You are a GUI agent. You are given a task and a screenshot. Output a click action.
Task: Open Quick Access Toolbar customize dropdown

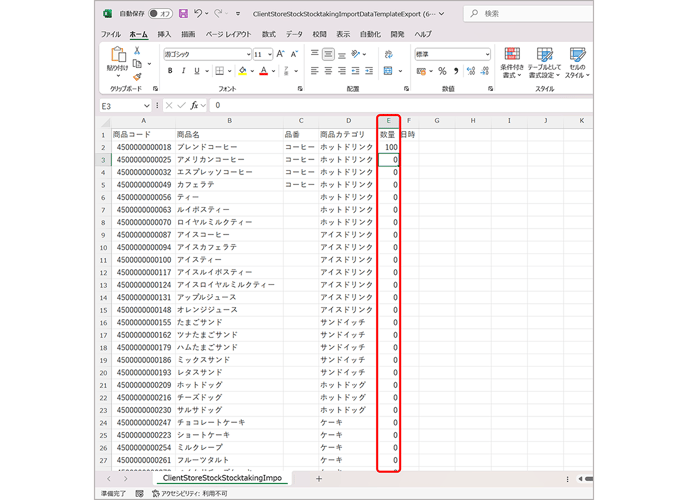pos(238,14)
